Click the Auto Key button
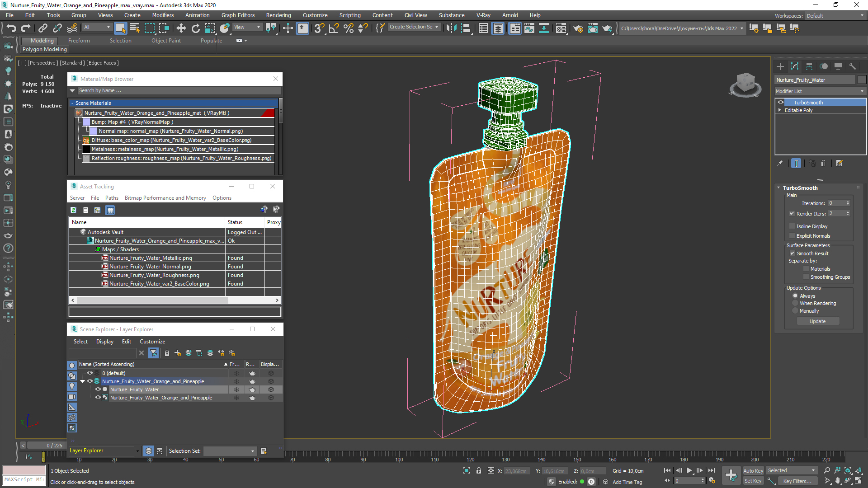Screen dimensions: 868x488 (753, 471)
